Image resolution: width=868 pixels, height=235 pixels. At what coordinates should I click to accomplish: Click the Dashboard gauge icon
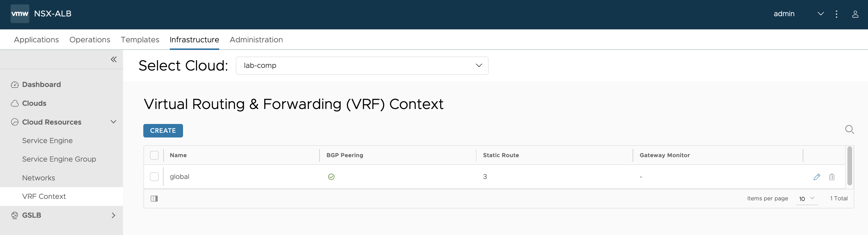[x=14, y=85]
